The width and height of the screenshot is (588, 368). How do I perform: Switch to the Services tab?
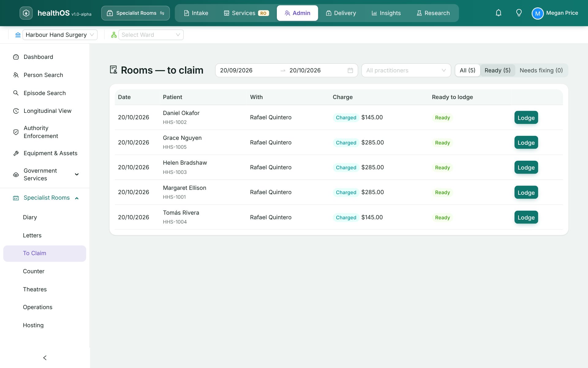[246, 13]
